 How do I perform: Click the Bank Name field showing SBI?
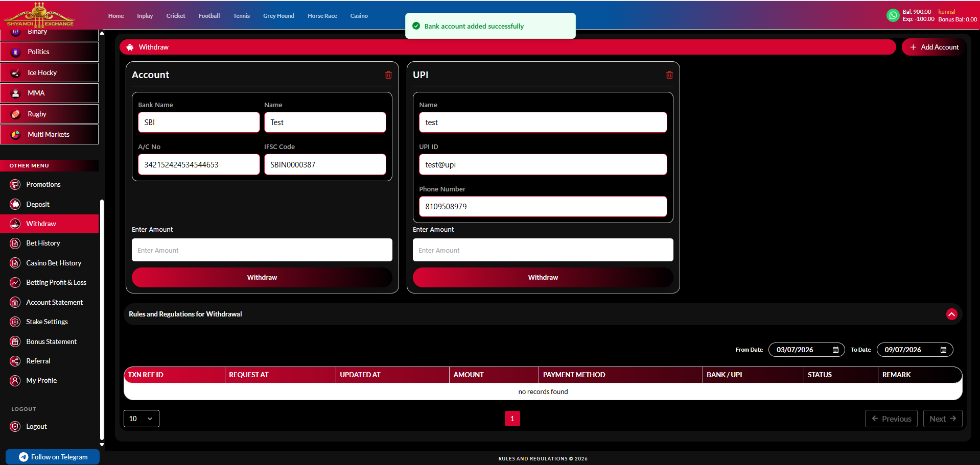tap(199, 123)
